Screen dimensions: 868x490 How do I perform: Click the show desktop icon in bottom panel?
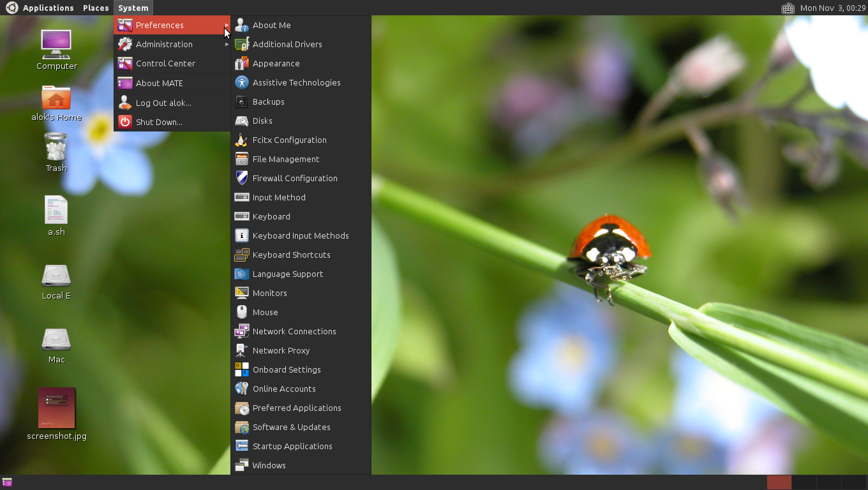7,482
